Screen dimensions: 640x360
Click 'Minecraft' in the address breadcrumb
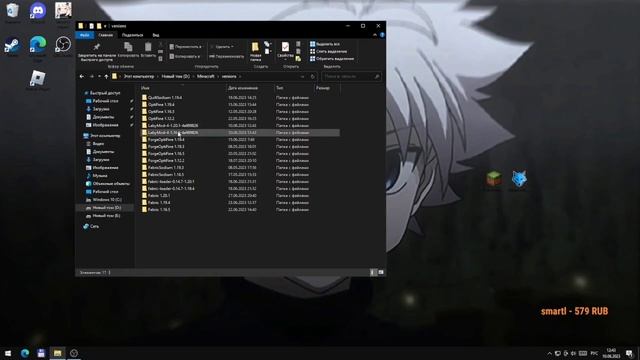pyautogui.click(x=206, y=76)
